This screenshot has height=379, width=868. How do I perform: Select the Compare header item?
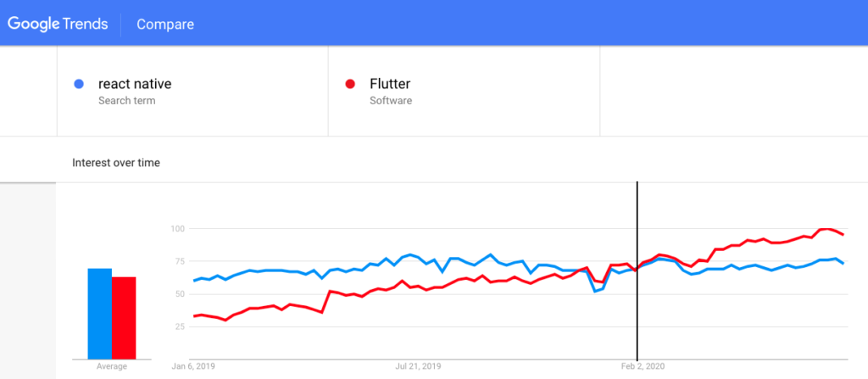tap(165, 25)
